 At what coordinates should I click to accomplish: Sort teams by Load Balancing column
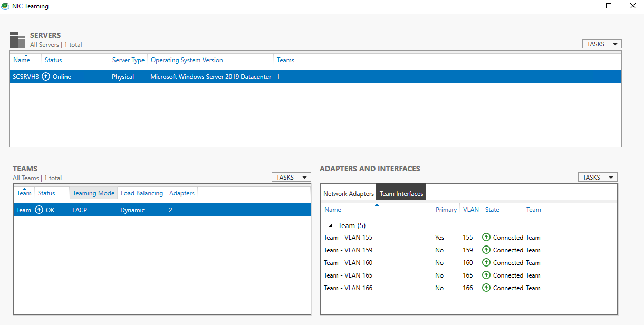click(x=142, y=193)
